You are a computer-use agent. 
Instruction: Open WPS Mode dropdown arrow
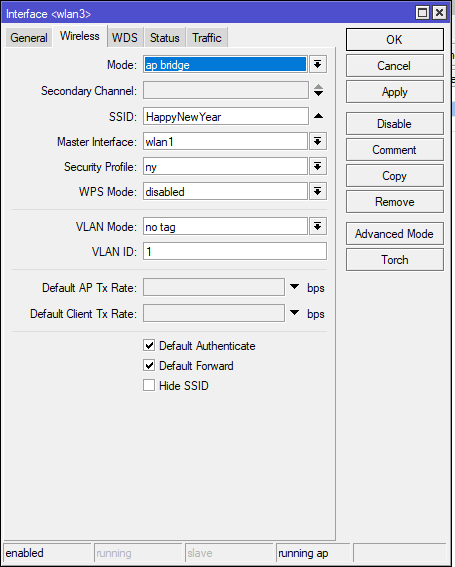click(318, 191)
